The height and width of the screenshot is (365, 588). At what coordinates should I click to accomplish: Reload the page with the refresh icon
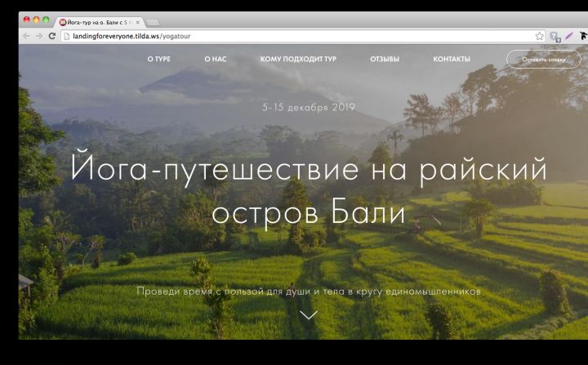pos(52,36)
